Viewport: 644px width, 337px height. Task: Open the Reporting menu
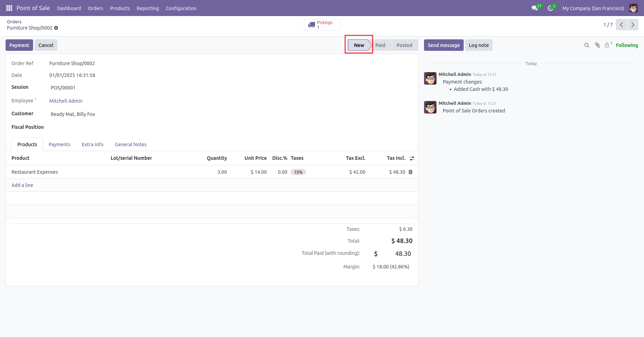(148, 8)
